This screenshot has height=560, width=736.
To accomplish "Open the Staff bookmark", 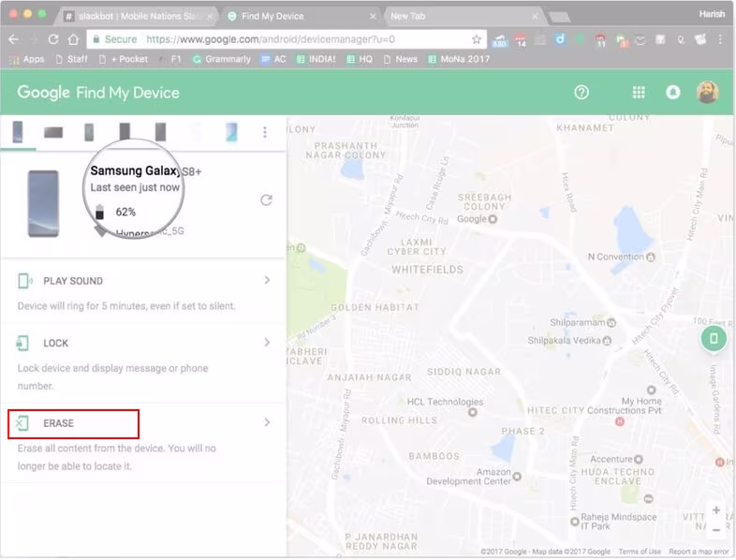I will [71, 59].
